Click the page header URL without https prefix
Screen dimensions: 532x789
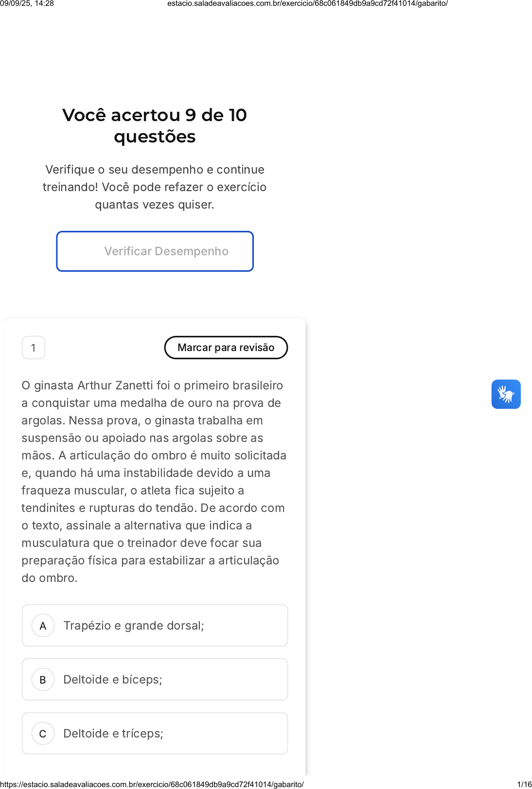307,4
